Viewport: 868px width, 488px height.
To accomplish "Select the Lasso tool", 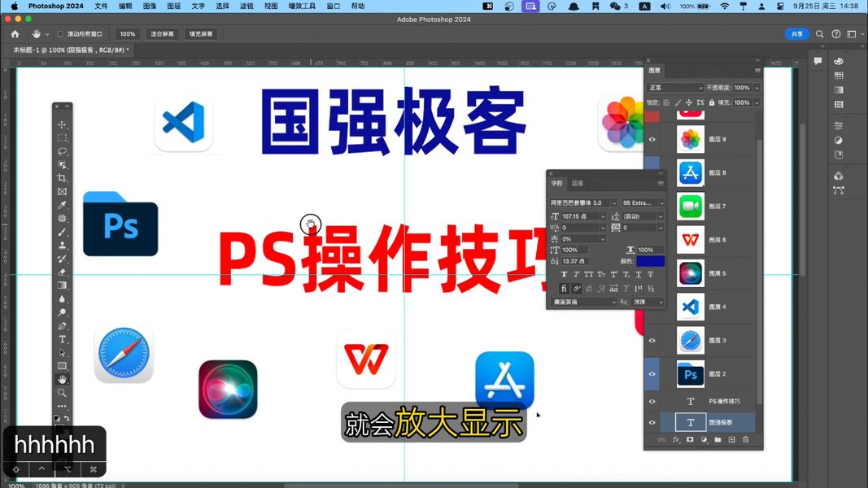I will click(x=62, y=151).
